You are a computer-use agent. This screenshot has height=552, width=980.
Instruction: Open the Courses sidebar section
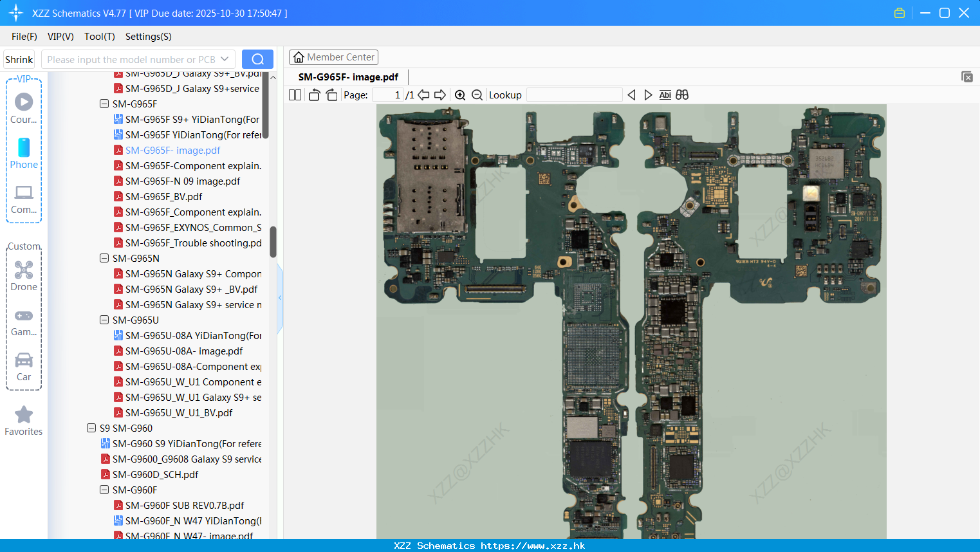24,108
